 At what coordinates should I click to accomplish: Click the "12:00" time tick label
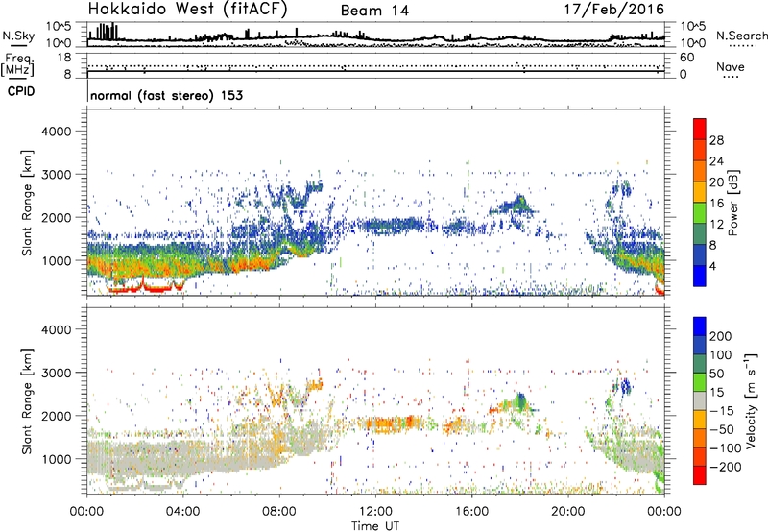375,512
